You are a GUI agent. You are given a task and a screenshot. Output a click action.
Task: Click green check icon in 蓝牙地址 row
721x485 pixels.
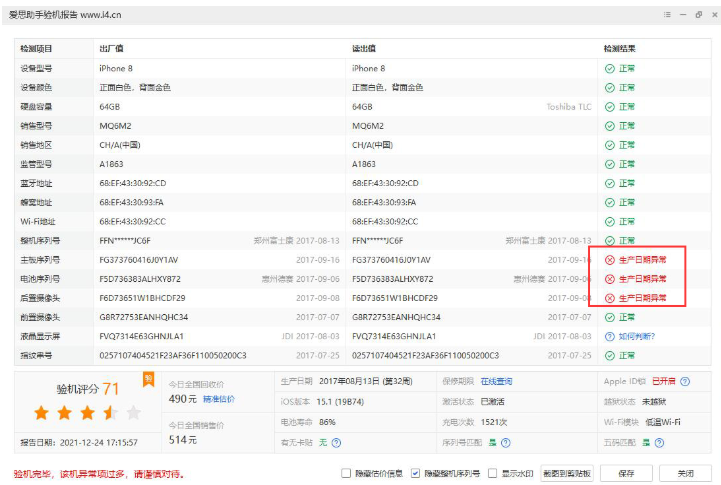[x=610, y=183]
